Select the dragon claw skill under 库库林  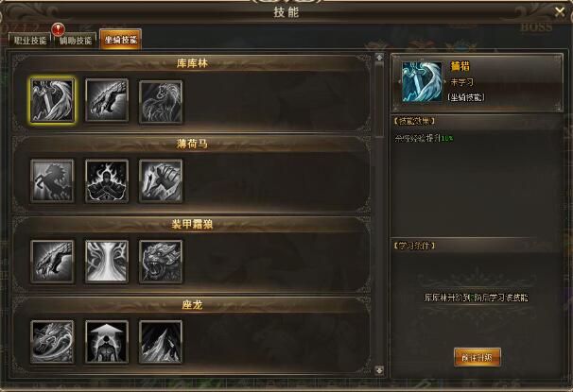click(x=107, y=100)
